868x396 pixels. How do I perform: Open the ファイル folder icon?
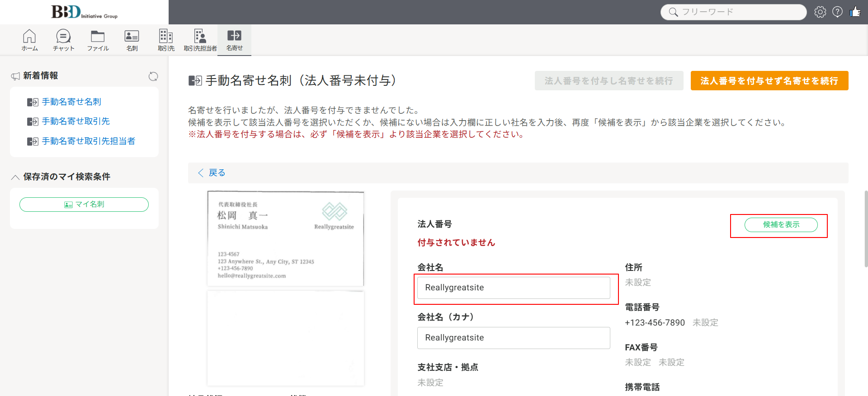98,40
